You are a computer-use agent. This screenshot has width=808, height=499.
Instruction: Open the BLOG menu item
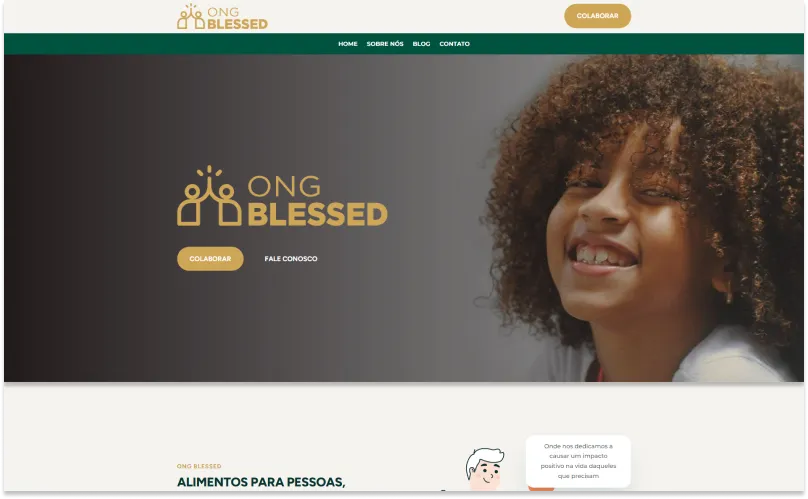click(421, 44)
